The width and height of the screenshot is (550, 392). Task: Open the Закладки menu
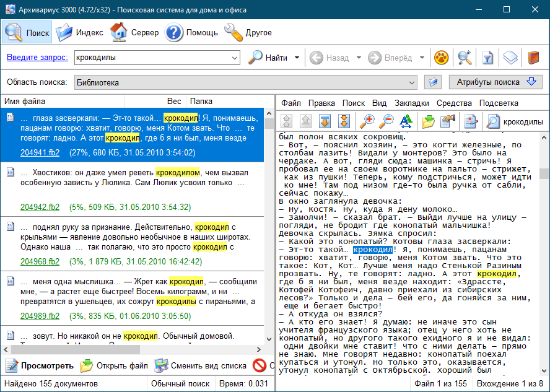(412, 103)
